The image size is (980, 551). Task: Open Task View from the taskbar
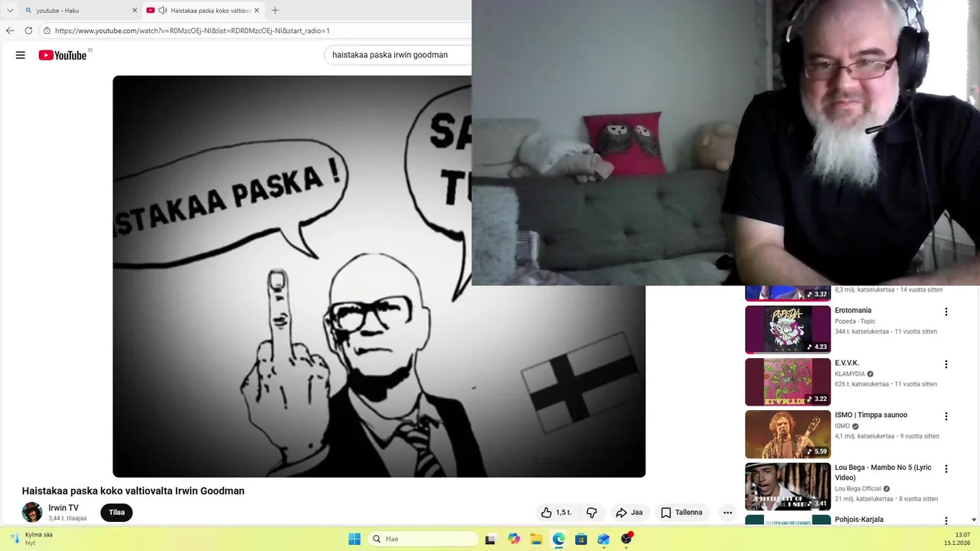[491, 539]
